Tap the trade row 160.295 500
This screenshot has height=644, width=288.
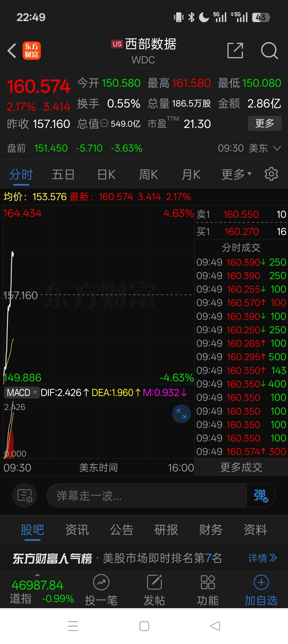point(241,357)
